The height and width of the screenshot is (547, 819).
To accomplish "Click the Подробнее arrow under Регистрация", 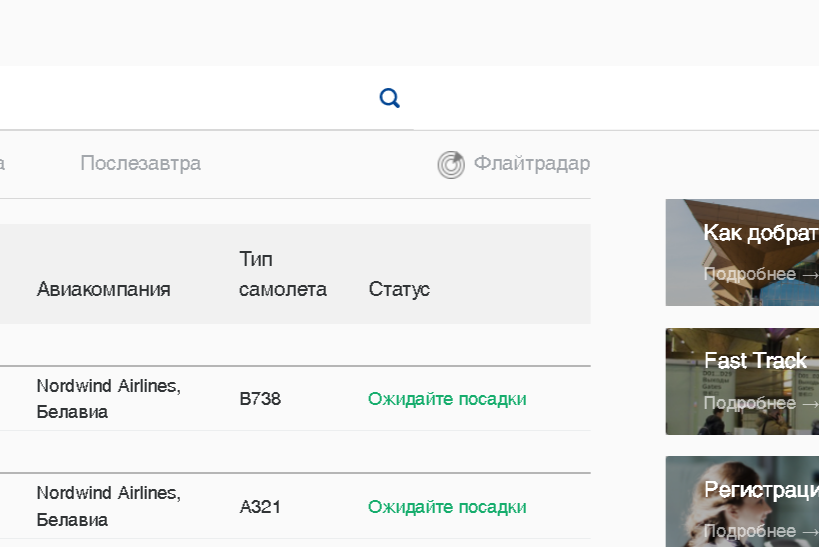I will tap(760, 531).
